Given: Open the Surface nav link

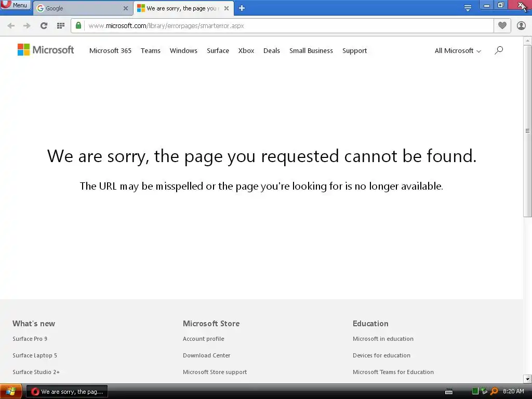Looking at the screenshot, I should point(218,50).
